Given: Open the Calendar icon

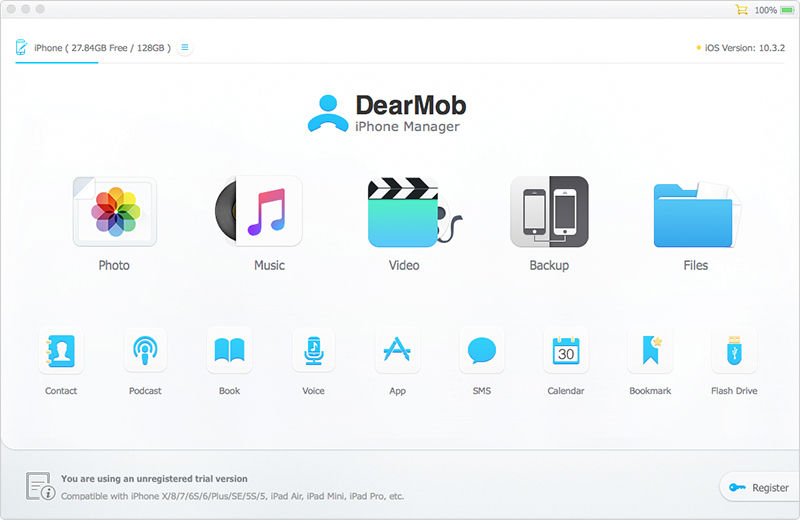Looking at the screenshot, I should [566, 351].
